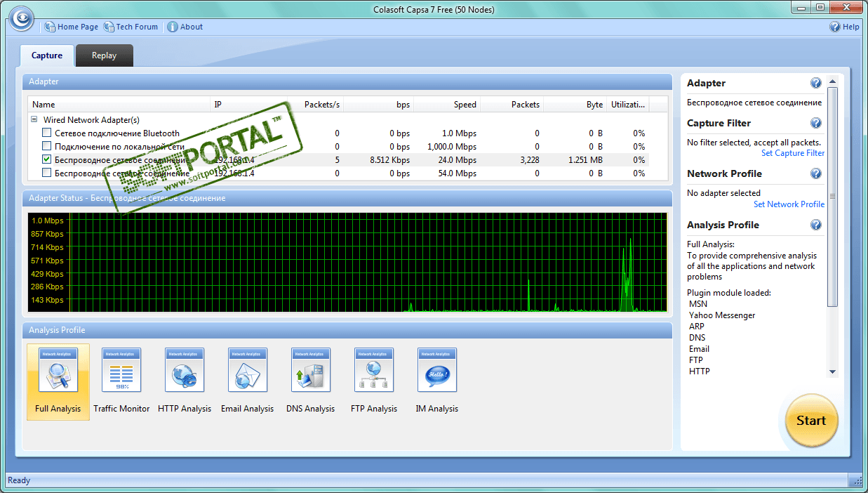This screenshot has width=868, height=493.
Task: Click the Set Capture Filter link
Action: 793,153
